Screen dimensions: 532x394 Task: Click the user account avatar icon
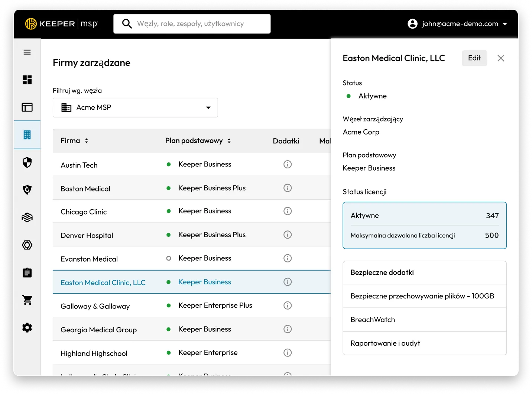click(x=412, y=24)
